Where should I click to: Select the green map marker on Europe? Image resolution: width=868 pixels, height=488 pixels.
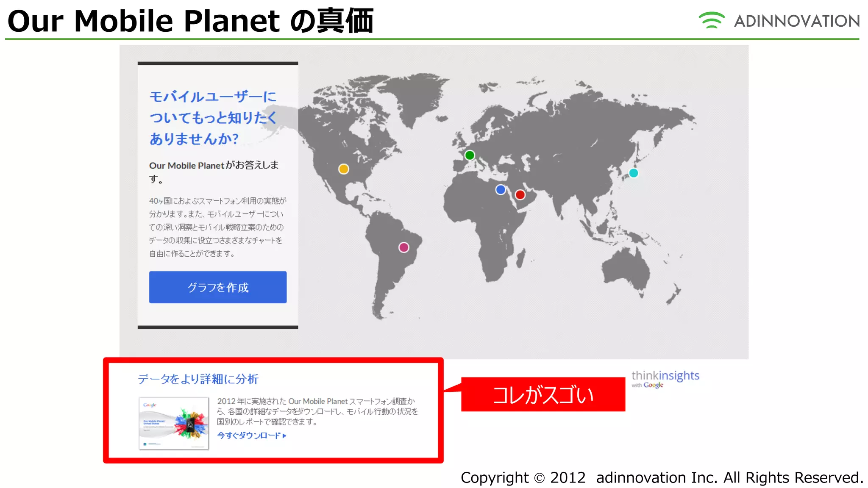pyautogui.click(x=470, y=155)
